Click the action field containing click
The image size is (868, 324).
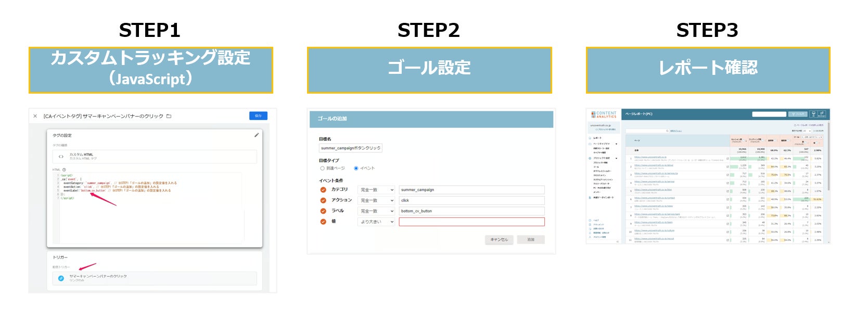click(x=472, y=201)
